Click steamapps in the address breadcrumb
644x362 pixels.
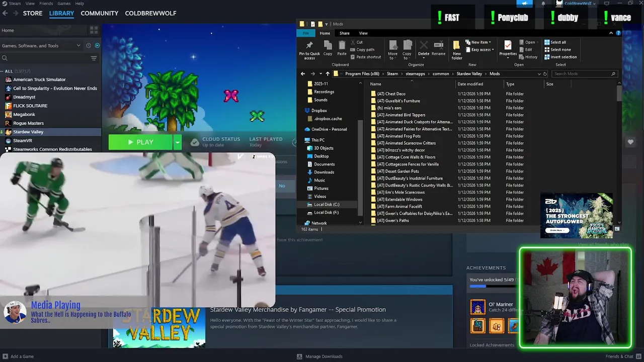416,74
